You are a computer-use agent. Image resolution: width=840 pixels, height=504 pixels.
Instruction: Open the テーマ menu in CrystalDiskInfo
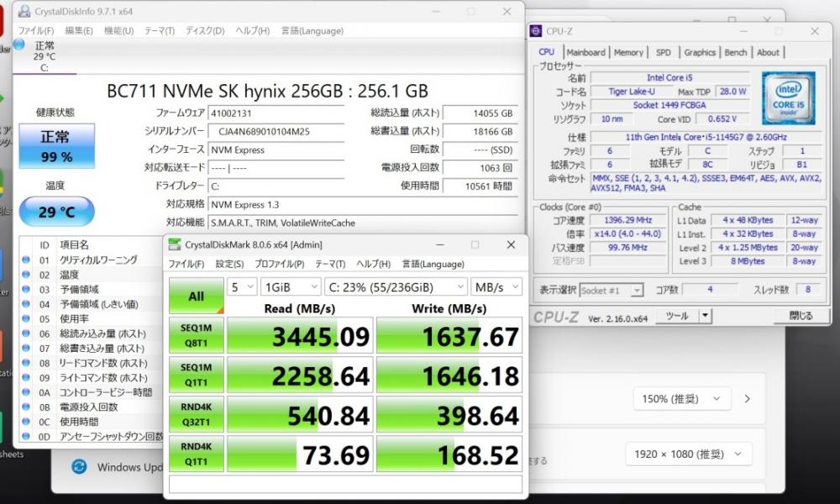pos(159,31)
